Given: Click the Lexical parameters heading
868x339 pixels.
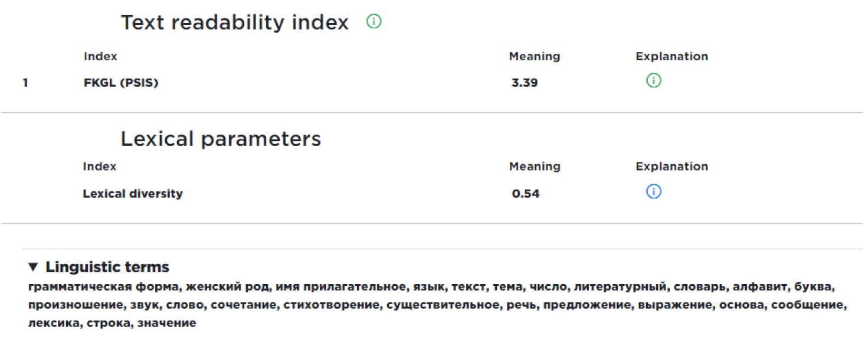Looking at the screenshot, I should tap(221, 139).
